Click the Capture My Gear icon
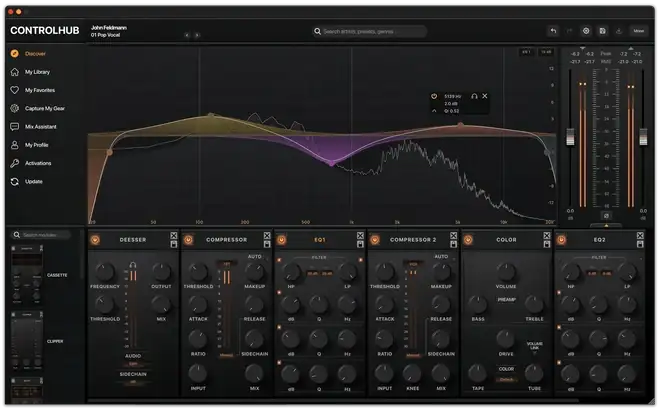This screenshot has width=660, height=410. [x=15, y=108]
